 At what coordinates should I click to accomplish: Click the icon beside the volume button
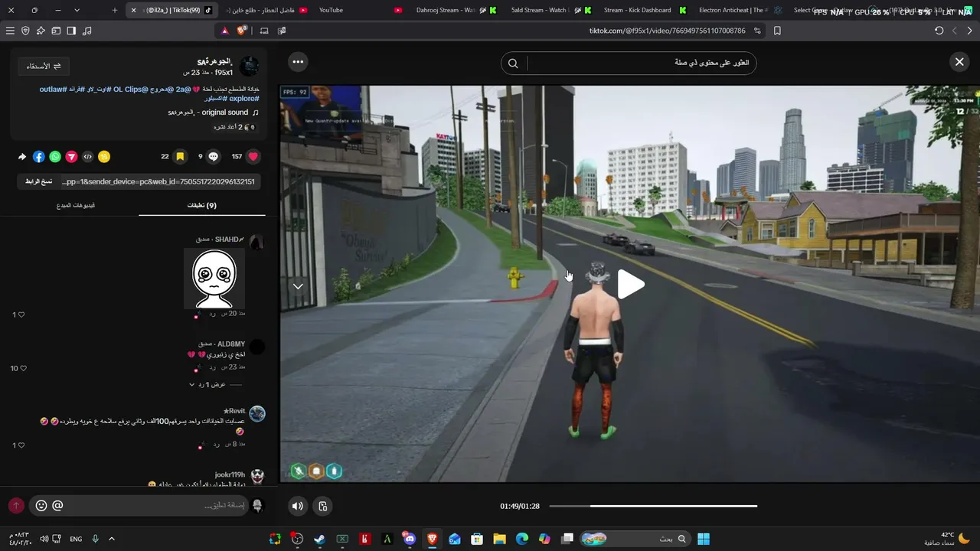tap(323, 506)
